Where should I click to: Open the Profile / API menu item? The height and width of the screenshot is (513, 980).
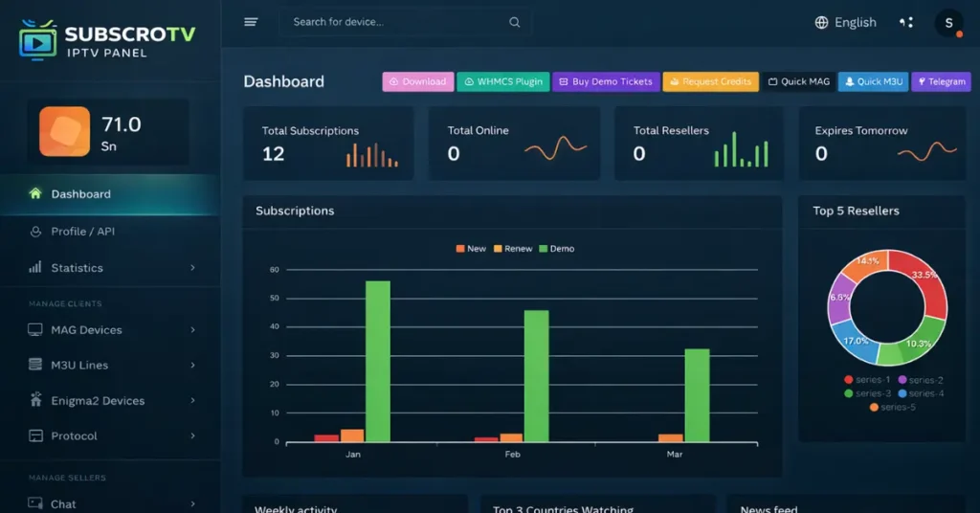coord(82,231)
